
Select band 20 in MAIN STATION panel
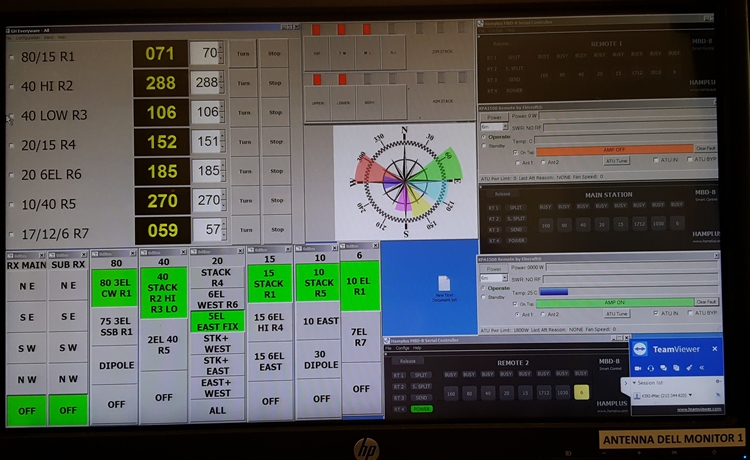point(602,224)
